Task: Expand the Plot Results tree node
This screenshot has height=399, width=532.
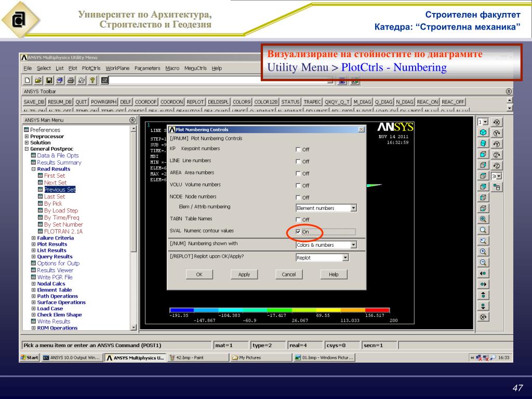Action: point(33,244)
